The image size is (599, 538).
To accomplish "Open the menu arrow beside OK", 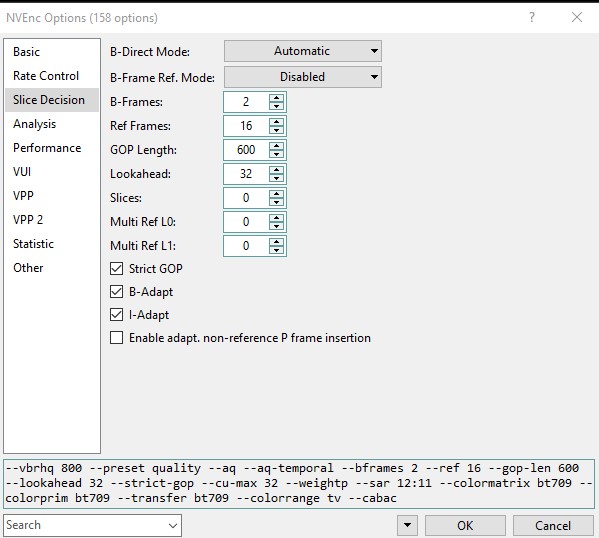I will tap(407, 525).
